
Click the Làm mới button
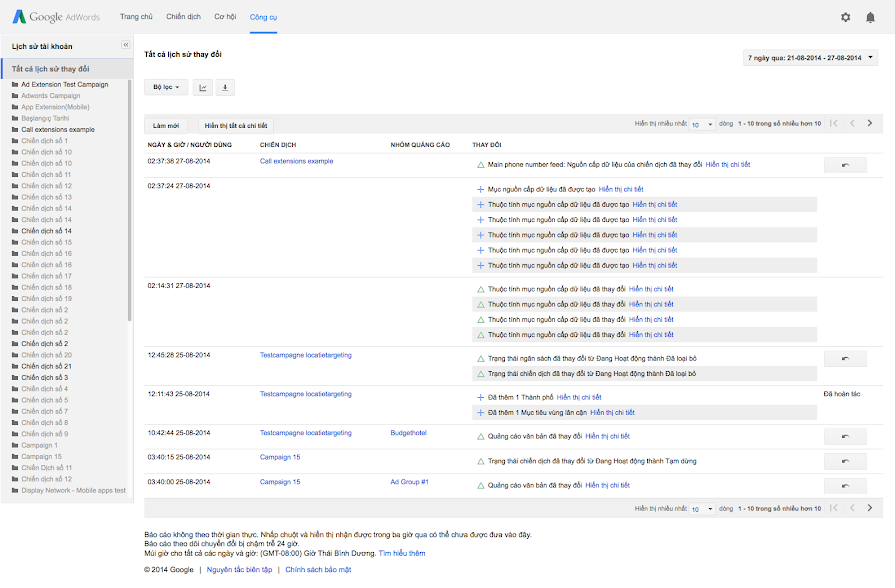(166, 125)
